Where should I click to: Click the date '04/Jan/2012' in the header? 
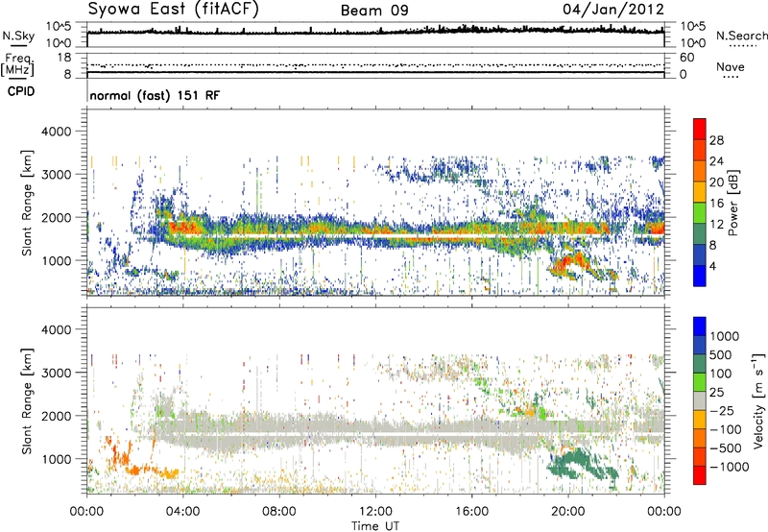point(613,10)
